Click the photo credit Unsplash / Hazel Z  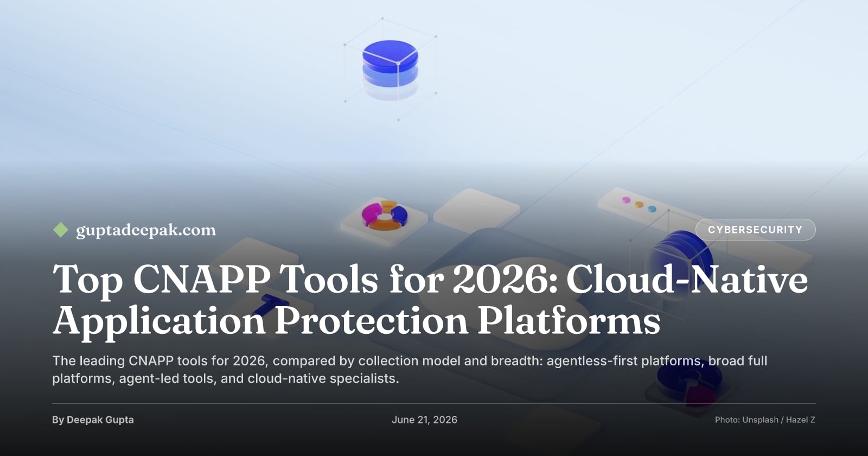tap(765, 420)
